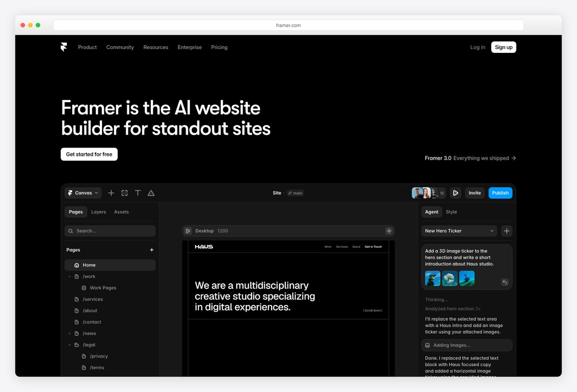The width and height of the screenshot is (577, 392).
Task: Click Get started for free
Action: pos(89,154)
